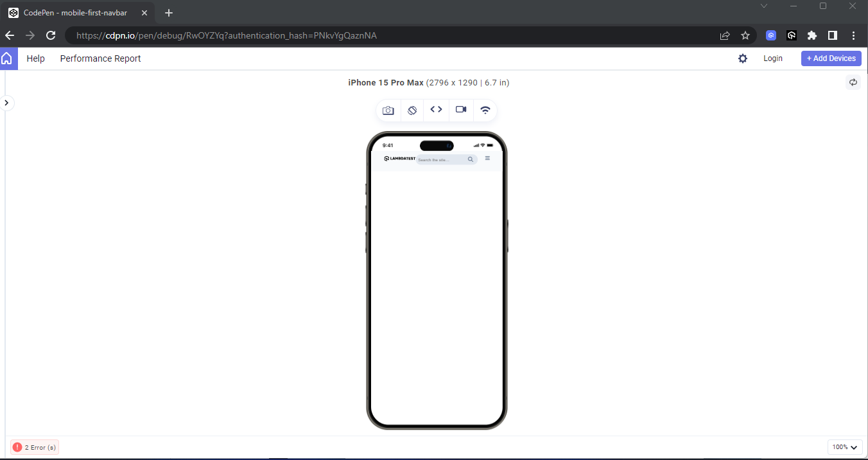Click the + Add Devices button
868x460 pixels.
831,58
